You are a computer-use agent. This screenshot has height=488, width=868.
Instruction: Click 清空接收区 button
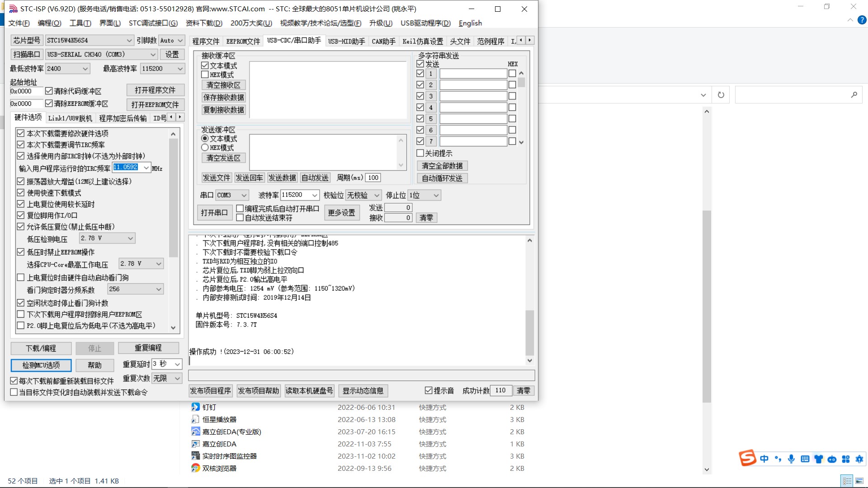(223, 85)
